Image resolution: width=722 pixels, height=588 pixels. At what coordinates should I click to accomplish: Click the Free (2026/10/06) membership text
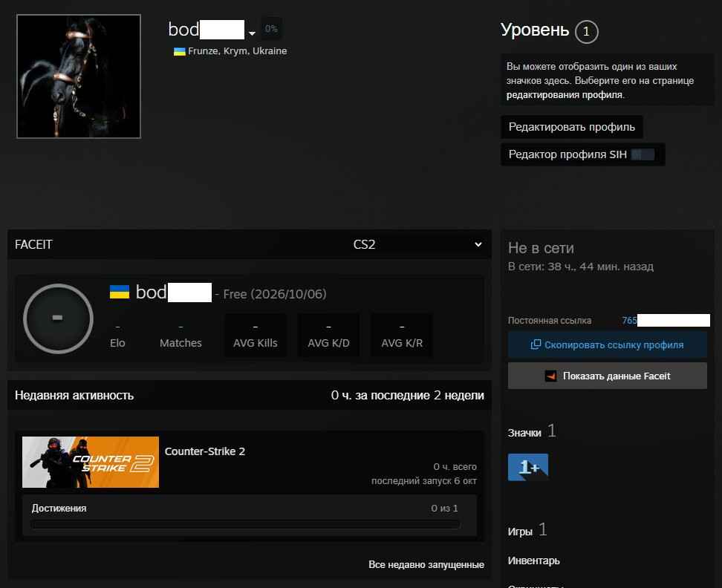(274, 294)
